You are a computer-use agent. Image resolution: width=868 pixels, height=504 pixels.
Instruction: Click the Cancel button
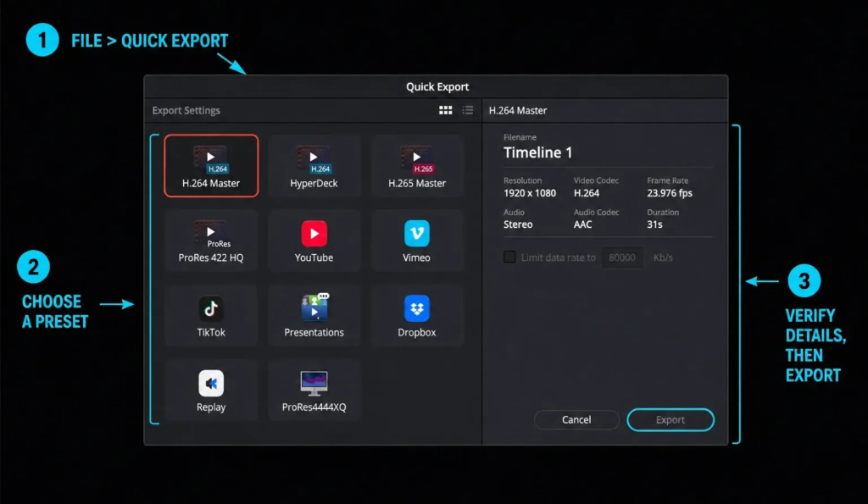tap(576, 419)
